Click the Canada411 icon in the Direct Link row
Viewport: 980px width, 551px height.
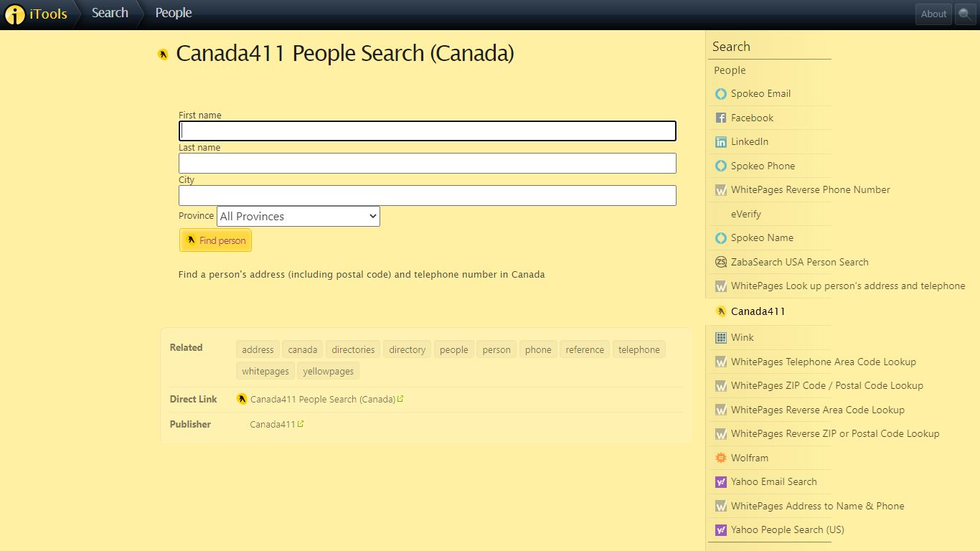click(242, 399)
